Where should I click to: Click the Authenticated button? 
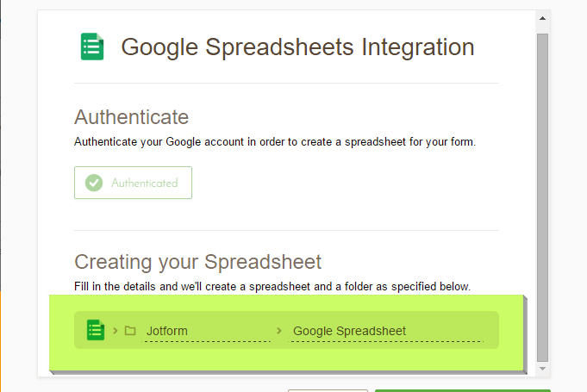point(133,183)
